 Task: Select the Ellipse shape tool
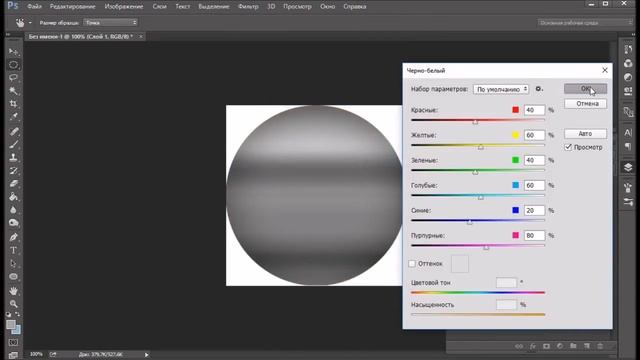point(13,276)
